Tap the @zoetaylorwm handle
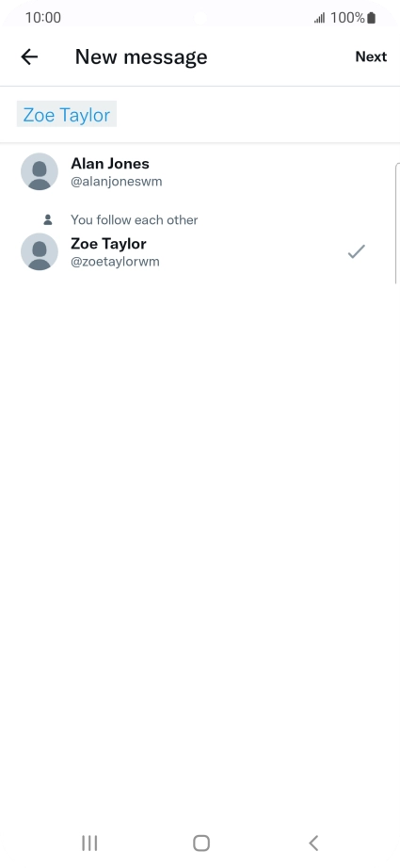400x868 pixels. coord(115,262)
